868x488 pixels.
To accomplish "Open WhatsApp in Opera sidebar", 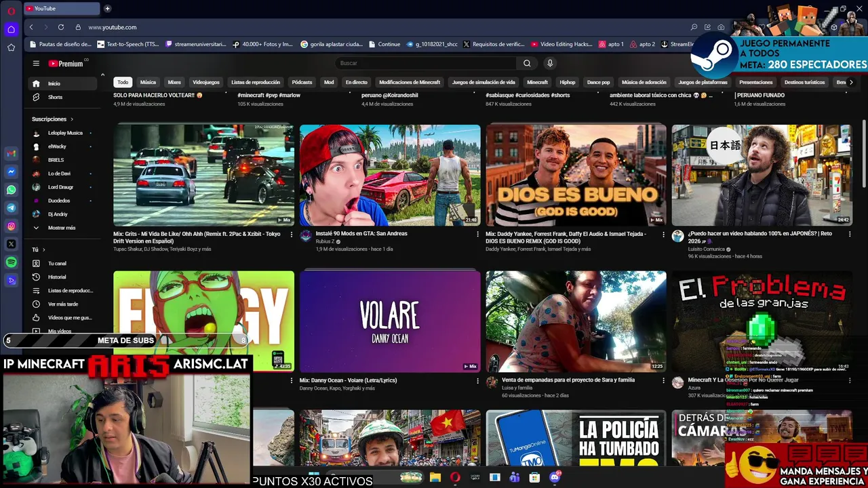I will click(x=12, y=190).
